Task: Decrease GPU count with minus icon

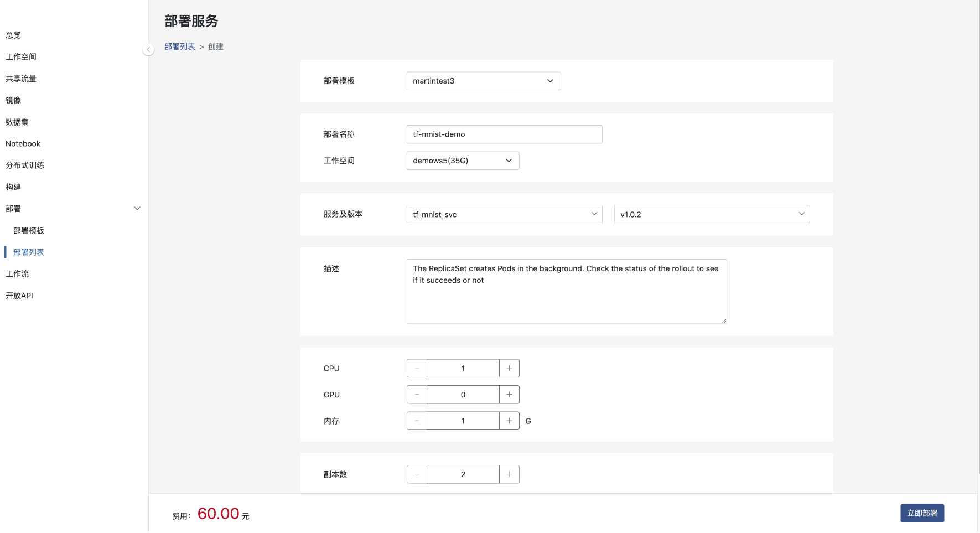Action: 417,395
